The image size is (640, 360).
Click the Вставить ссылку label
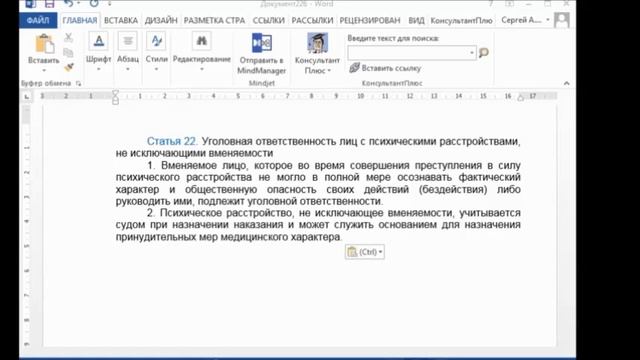391,68
